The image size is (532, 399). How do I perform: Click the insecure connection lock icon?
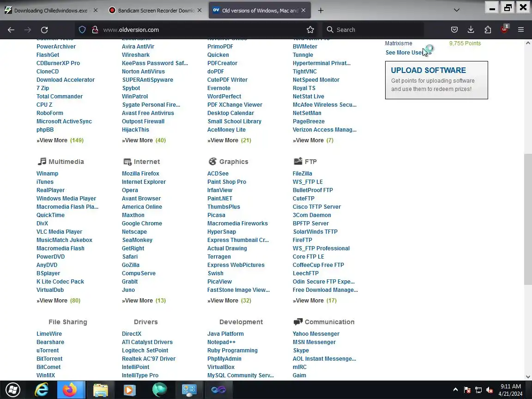pos(95,30)
